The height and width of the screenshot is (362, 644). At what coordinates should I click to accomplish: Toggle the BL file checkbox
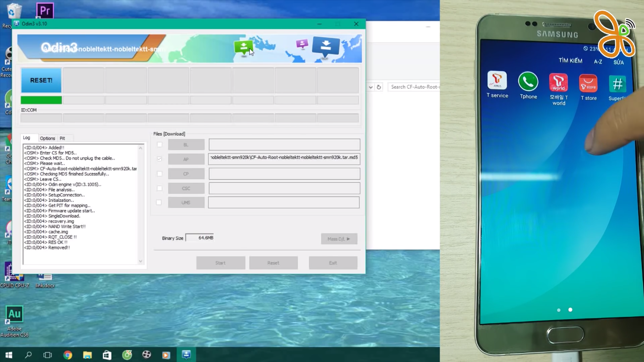tap(159, 145)
